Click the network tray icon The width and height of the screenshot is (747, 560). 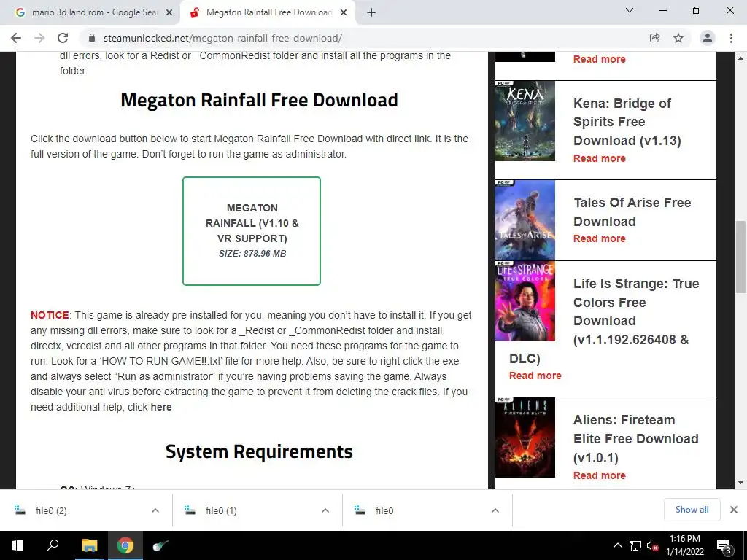tap(635, 545)
